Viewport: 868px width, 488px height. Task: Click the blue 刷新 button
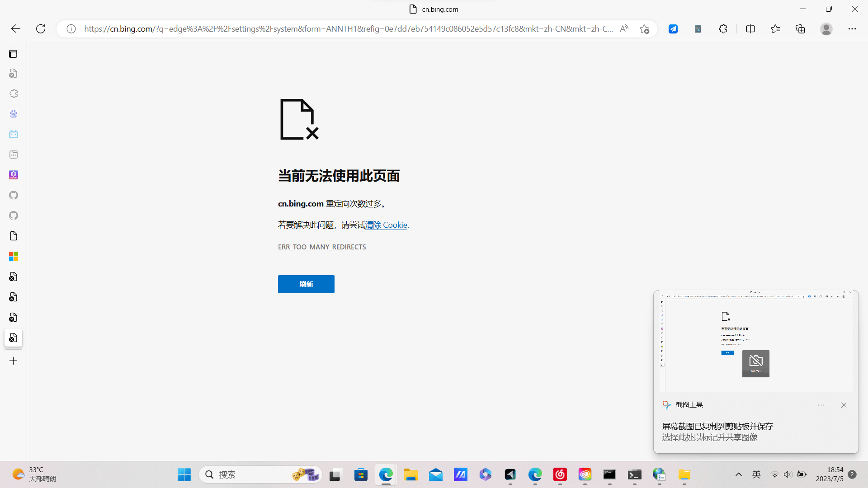[306, 284]
